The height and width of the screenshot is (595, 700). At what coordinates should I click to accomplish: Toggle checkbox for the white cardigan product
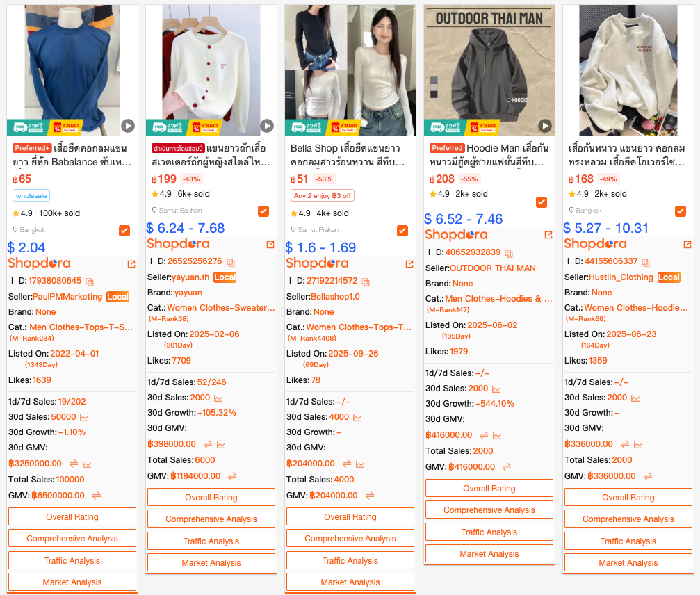[263, 211]
